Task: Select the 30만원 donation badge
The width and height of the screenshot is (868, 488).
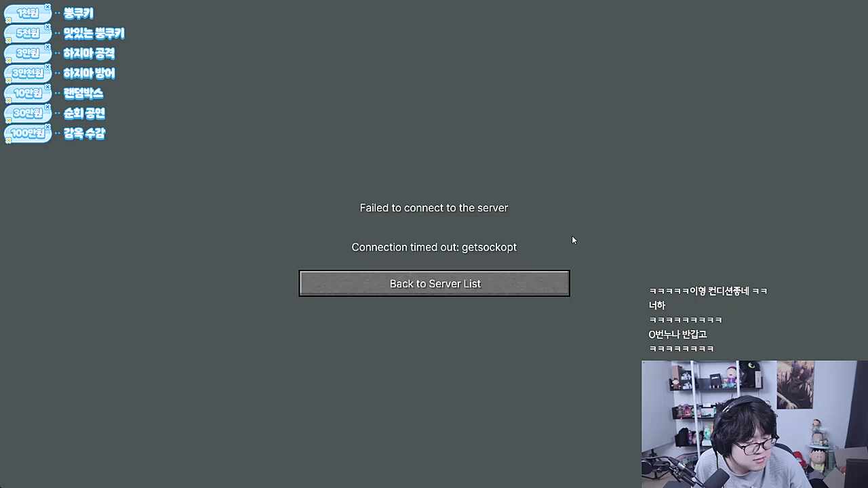Action: pyautogui.click(x=28, y=113)
